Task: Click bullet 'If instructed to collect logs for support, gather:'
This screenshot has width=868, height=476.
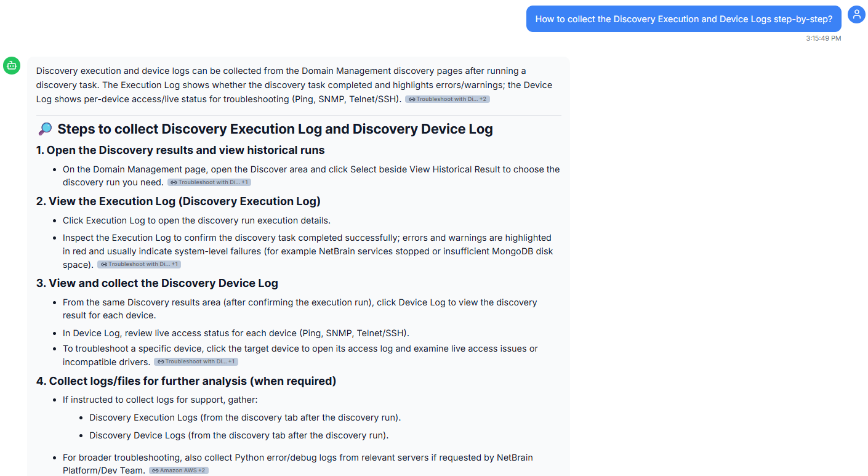Action: (x=160, y=400)
